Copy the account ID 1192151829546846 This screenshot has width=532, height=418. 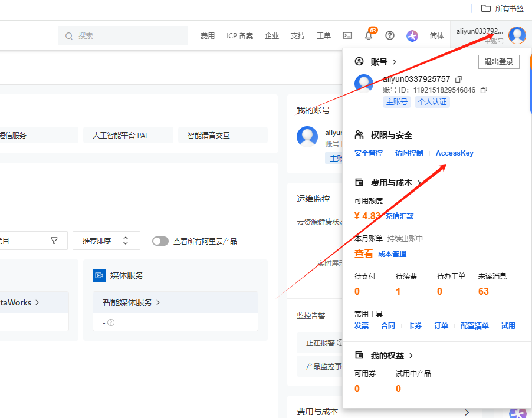tap(484, 90)
